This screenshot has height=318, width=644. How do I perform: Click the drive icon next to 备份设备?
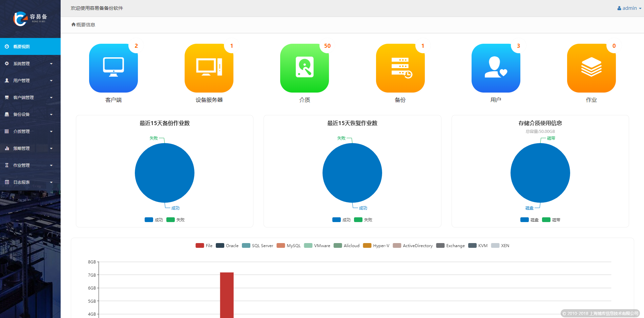pyautogui.click(x=7, y=114)
